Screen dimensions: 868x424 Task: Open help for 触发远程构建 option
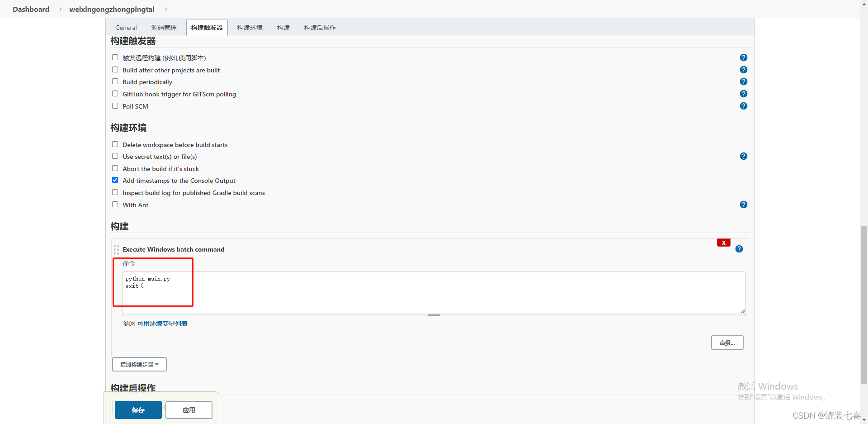coord(743,57)
